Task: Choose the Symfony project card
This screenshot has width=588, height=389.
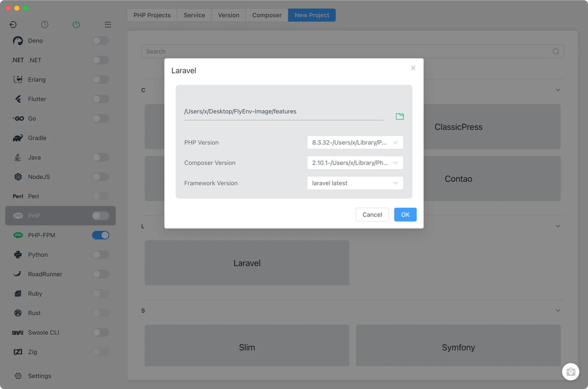Action: pos(458,345)
